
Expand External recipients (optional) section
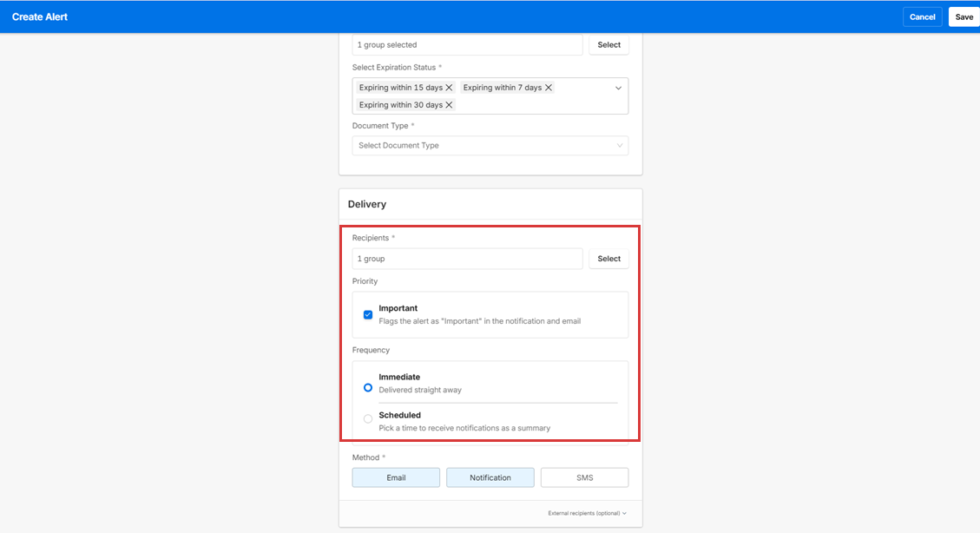point(587,513)
